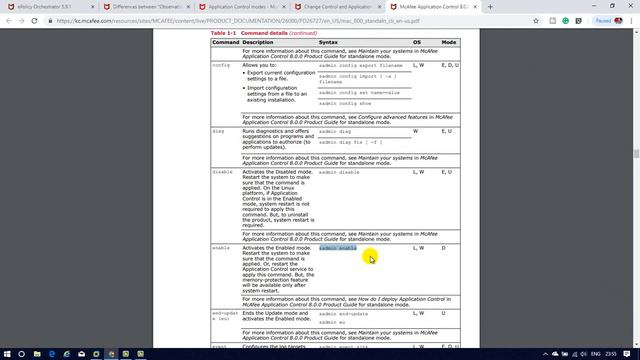Show hidden system tray icons
Image resolution: width=640 pixels, height=360 pixels.
click(545, 354)
